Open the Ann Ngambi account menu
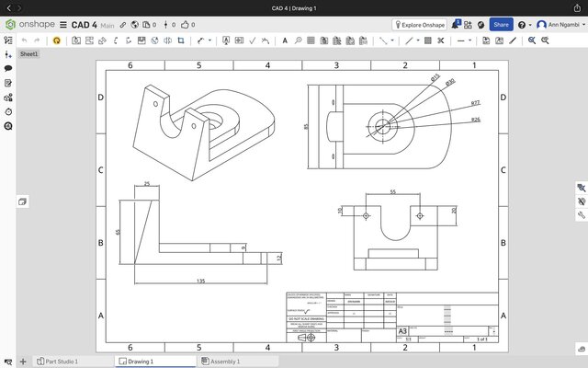The height and width of the screenshot is (368, 588). [560, 25]
